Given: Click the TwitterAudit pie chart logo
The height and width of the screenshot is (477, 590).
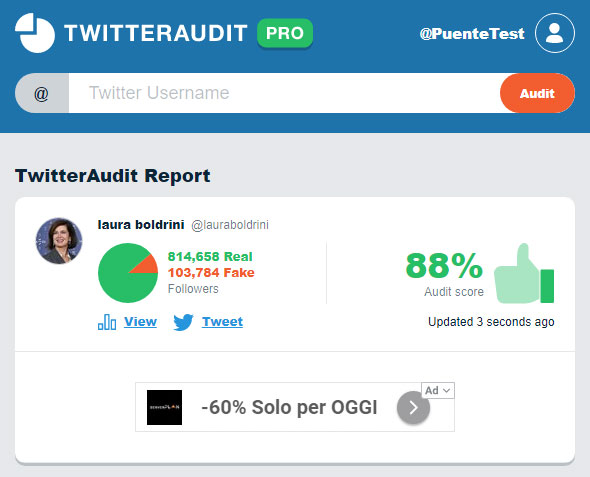Looking at the screenshot, I should (35, 33).
